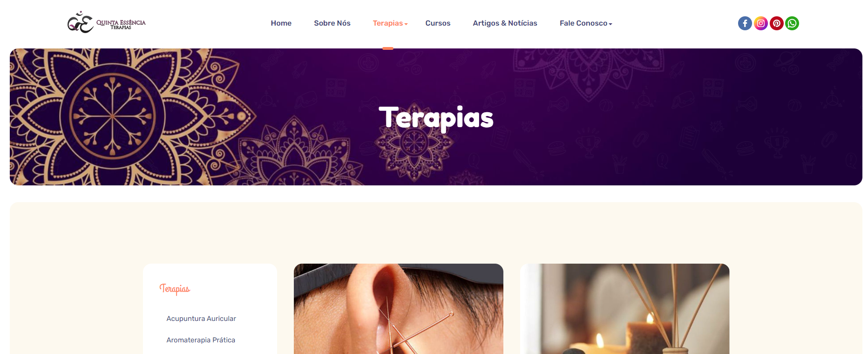
Task: Select Acupuntura Auricular in sidebar
Action: 201,319
